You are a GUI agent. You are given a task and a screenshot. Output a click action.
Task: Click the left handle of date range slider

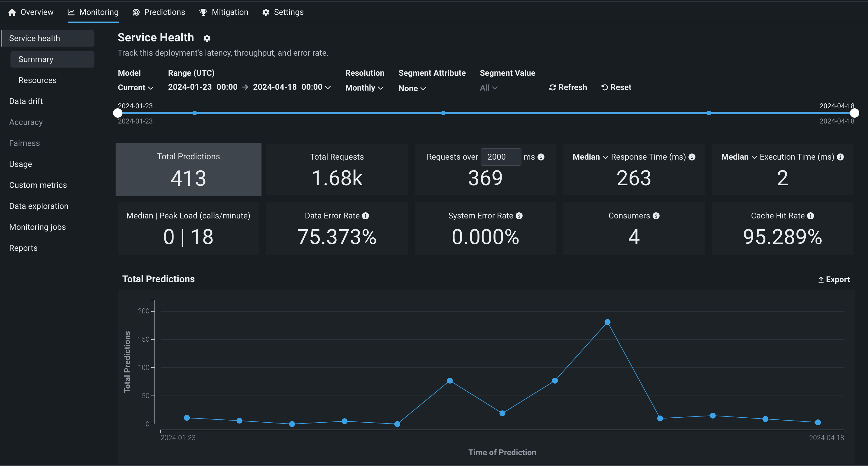(117, 113)
